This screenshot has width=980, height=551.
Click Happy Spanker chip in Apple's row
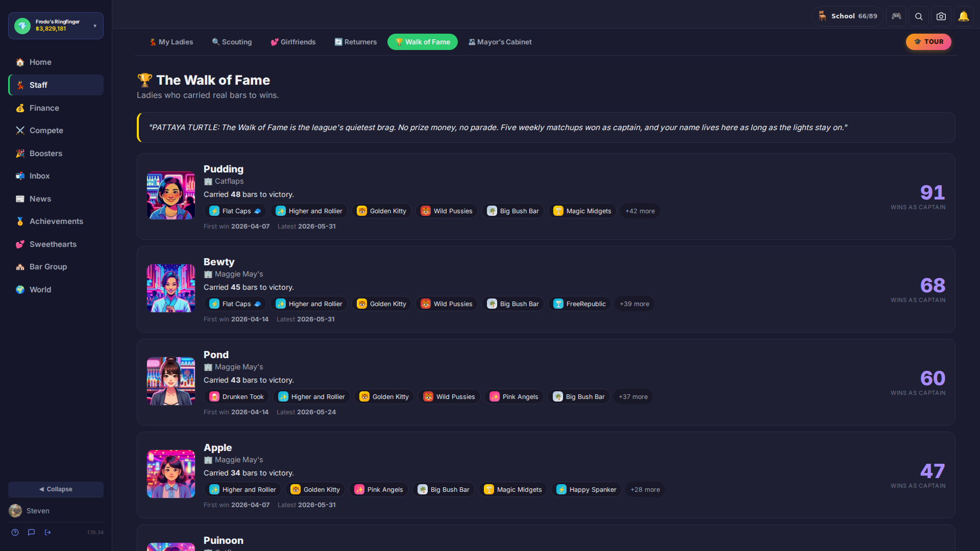pos(586,490)
